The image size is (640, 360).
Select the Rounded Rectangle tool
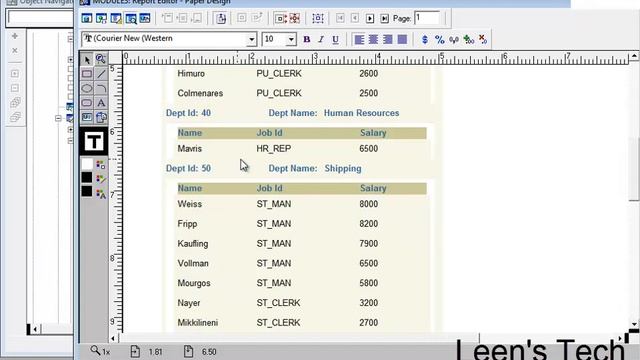point(87,103)
